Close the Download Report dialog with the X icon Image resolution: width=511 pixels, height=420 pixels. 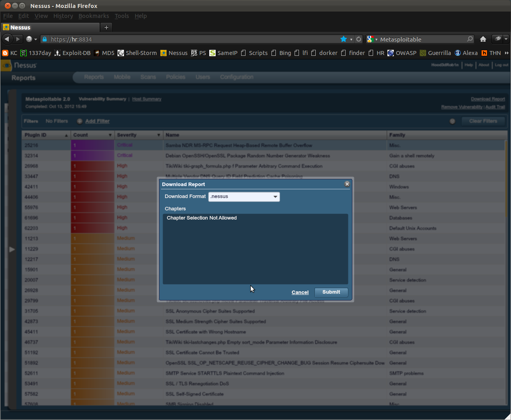[x=347, y=184]
